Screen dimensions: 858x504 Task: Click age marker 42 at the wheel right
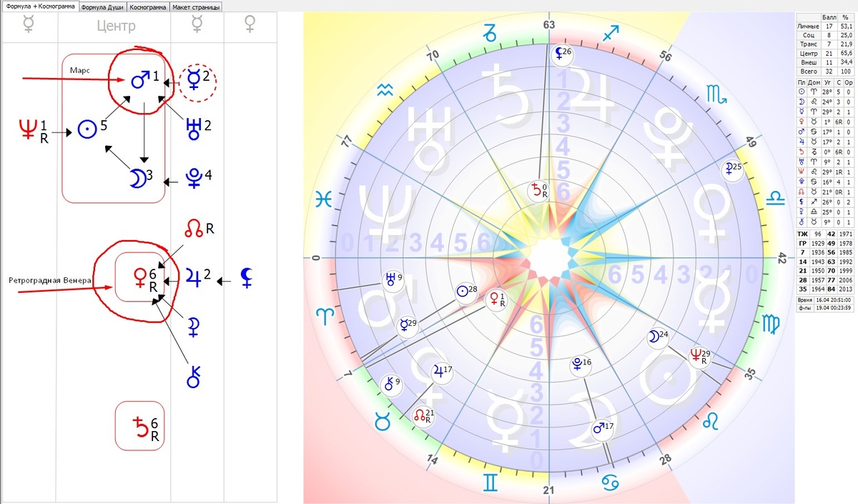[782, 257]
